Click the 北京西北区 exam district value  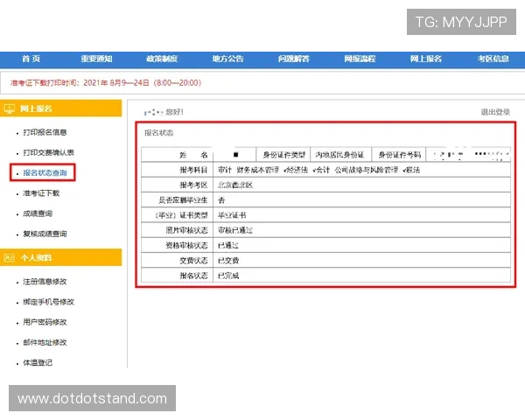pos(235,185)
